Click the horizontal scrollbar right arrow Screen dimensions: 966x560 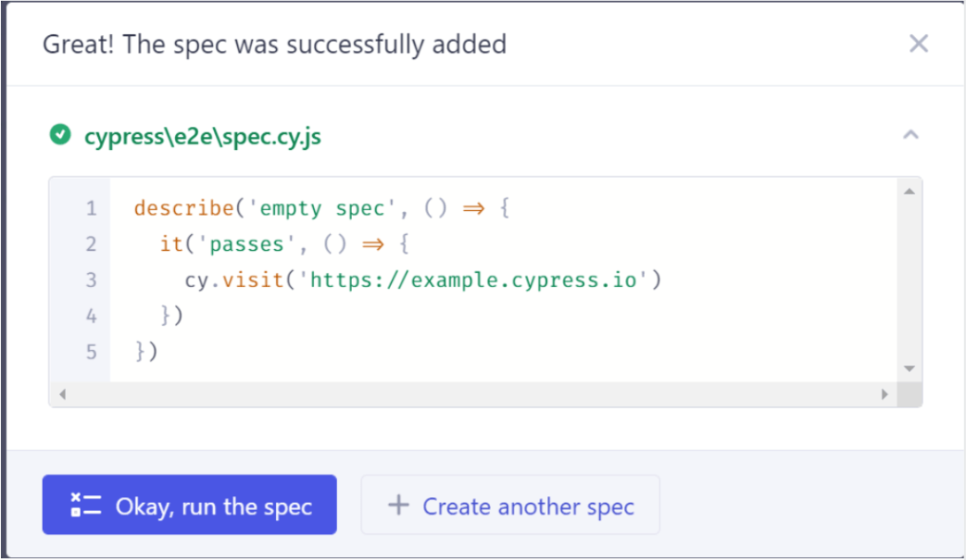pyautogui.click(x=884, y=394)
